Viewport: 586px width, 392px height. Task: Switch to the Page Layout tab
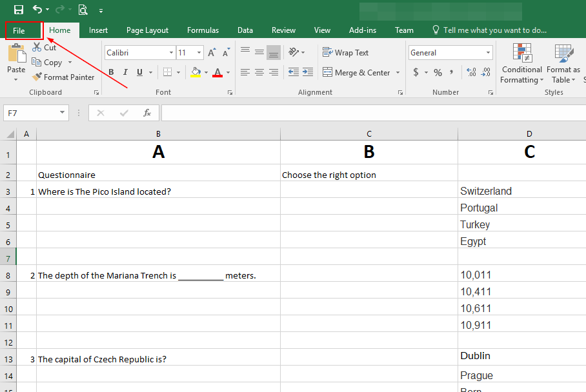pyautogui.click(x=147, y=30)
